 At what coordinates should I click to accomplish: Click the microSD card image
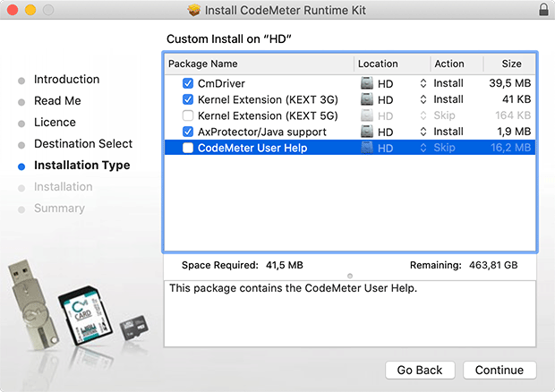(134, 328)
